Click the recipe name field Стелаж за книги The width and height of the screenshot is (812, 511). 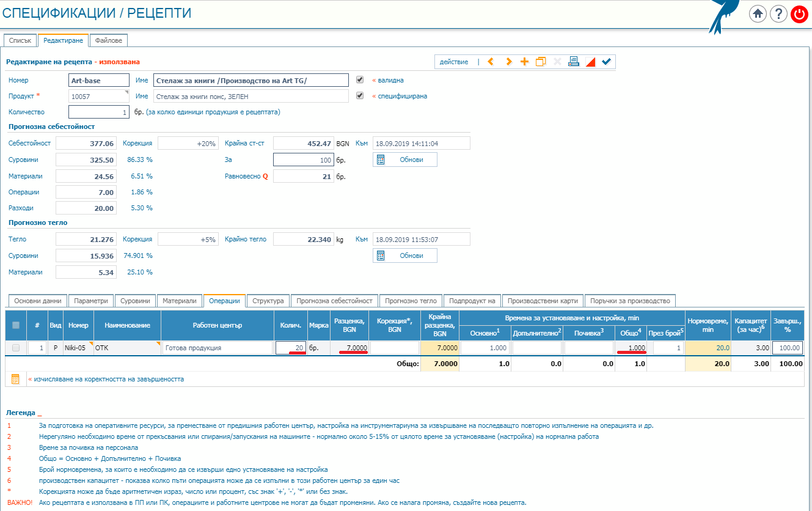tap(251, 80)
